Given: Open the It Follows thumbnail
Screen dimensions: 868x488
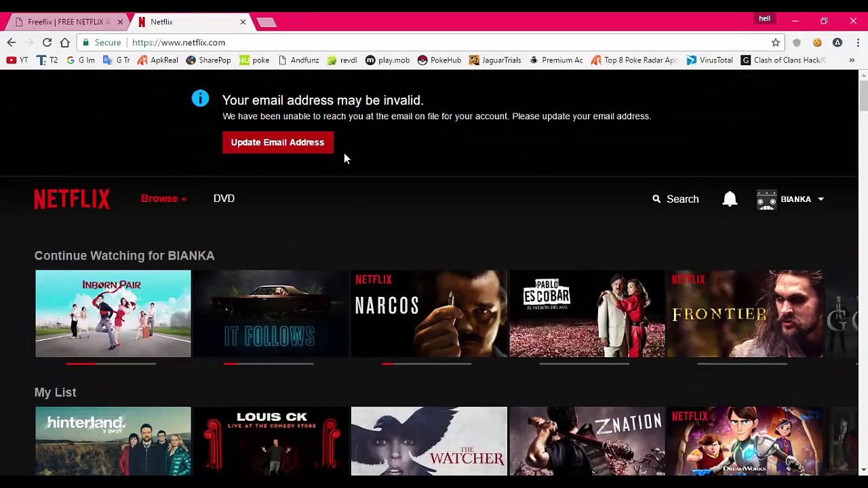Looking at the screenshot, I should [x=271, y=313].
